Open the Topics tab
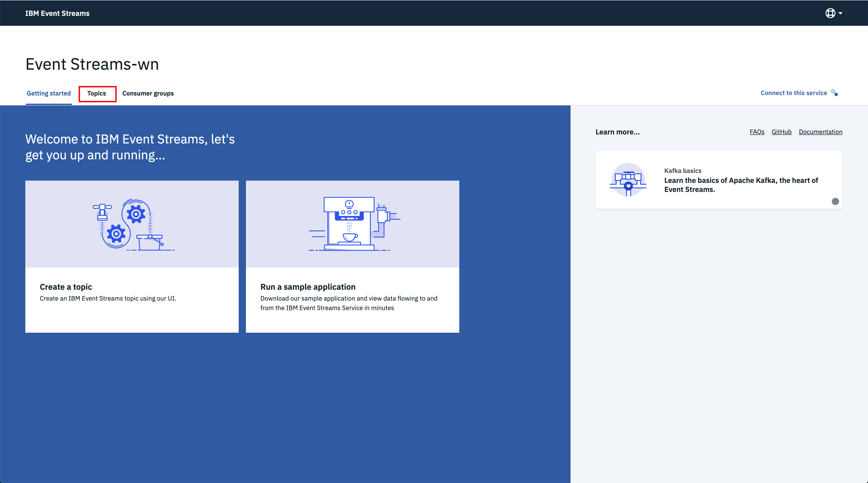 pyautogui.click(x=97, y=93)
